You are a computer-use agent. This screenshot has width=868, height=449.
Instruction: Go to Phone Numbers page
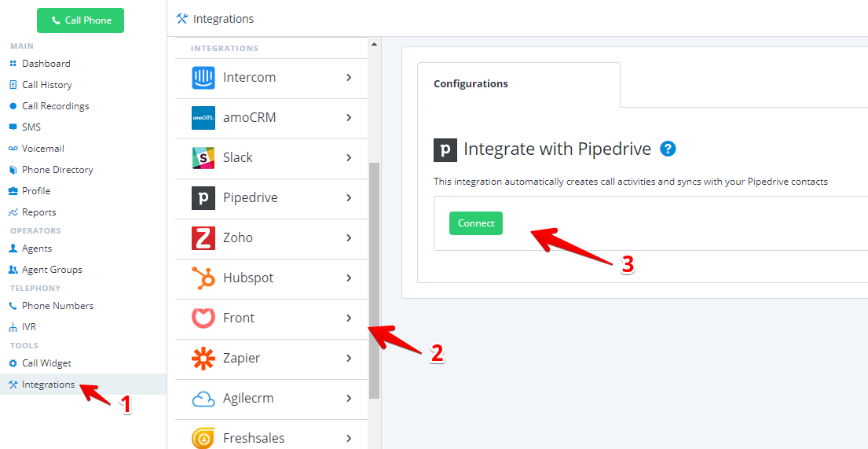57,306
